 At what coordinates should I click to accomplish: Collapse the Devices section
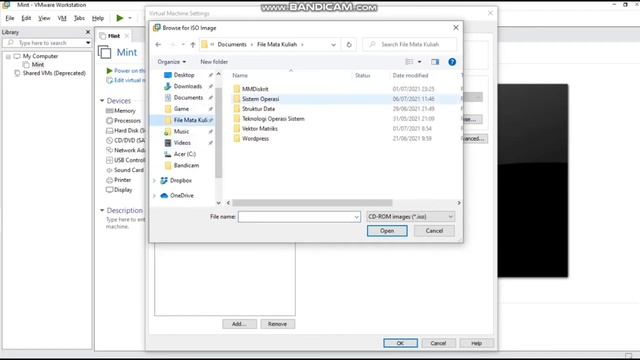click(102, 100)
